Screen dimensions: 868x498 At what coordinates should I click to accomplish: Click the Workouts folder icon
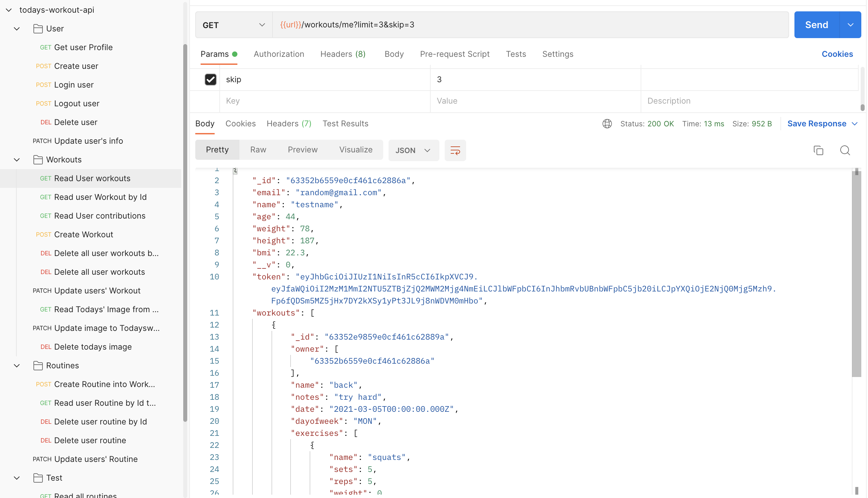[x=38, y=159]
